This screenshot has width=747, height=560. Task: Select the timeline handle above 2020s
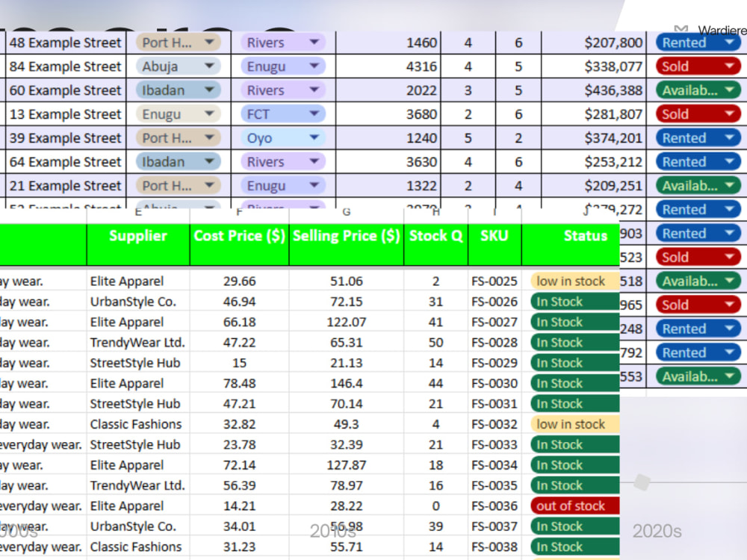point(642,482)
